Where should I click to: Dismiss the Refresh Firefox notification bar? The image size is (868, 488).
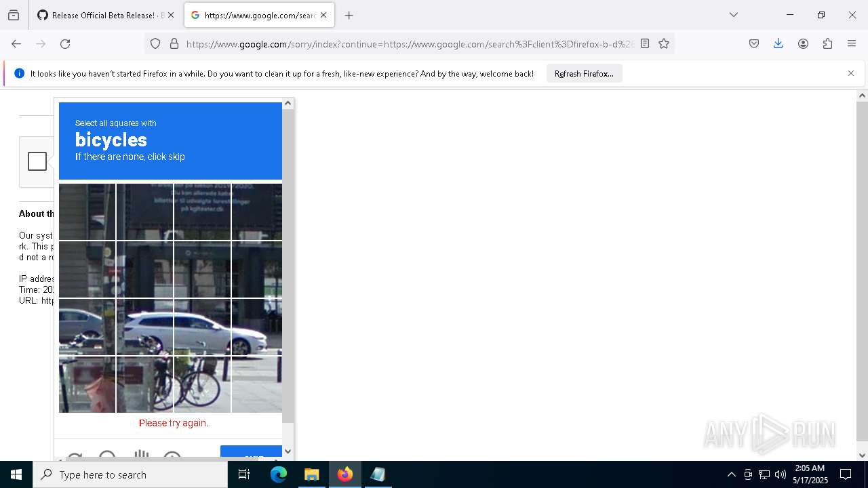tap(851, 73)
